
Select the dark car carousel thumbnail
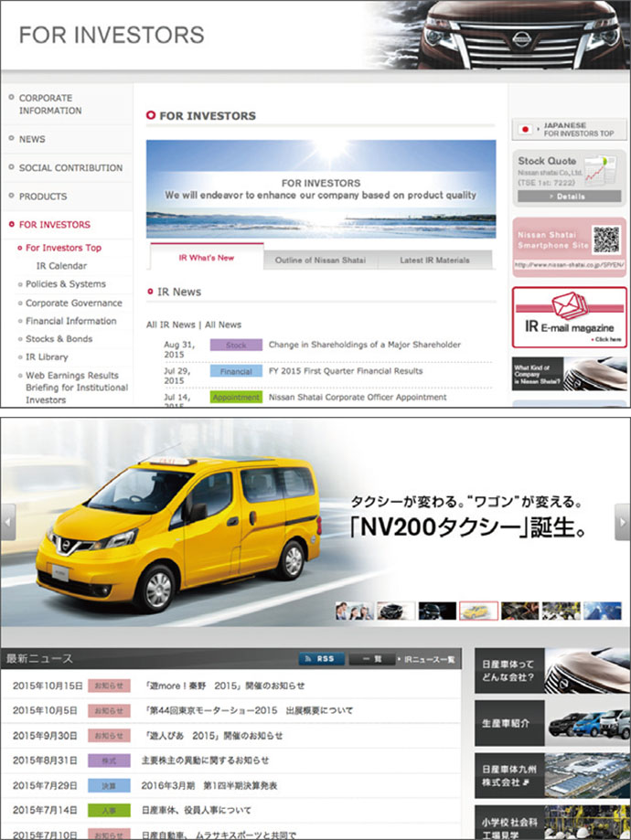click(x=437, y=611)
